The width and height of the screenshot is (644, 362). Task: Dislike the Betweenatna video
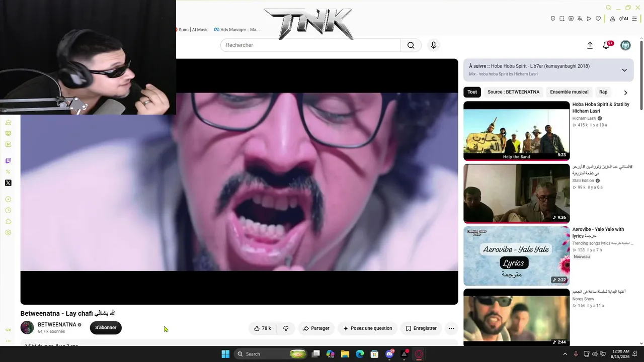[x=286, y=328]
